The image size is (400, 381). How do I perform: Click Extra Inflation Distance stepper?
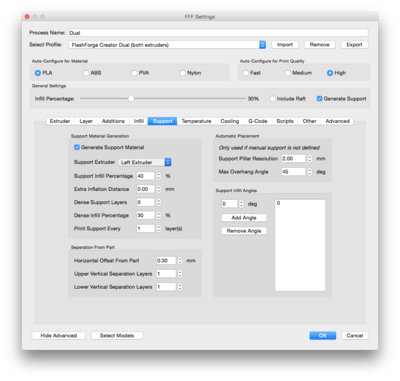coord(159,189)
